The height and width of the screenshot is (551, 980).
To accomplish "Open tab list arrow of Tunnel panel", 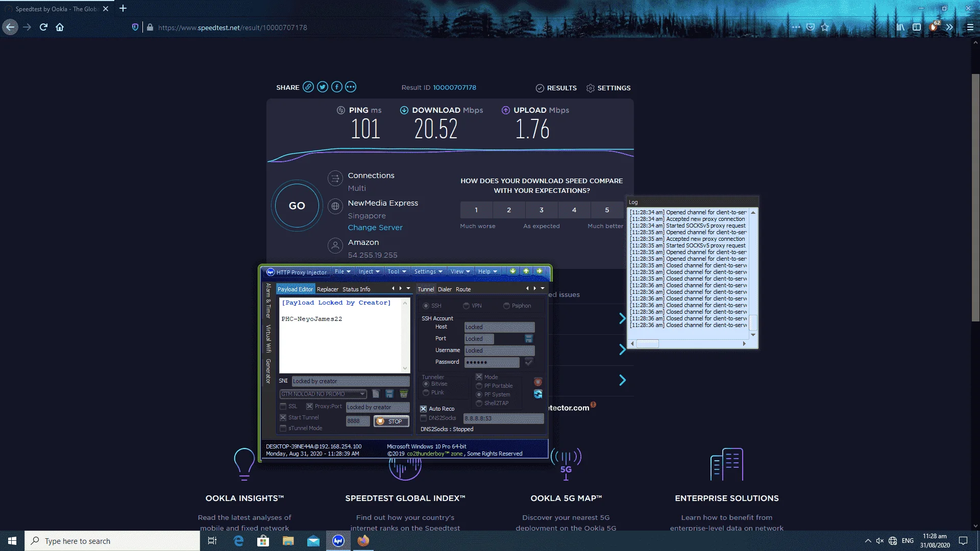I will pos(543,289).
